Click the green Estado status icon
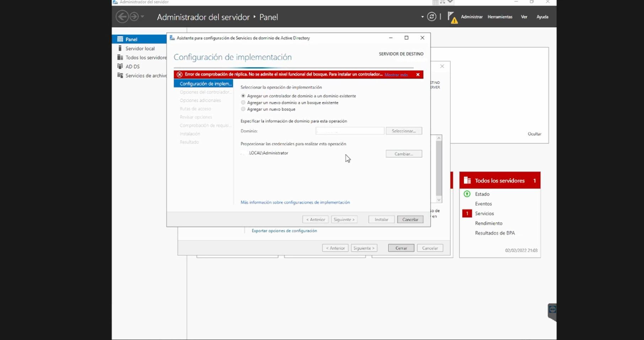644x340 pixels. (x=467, y=194)
